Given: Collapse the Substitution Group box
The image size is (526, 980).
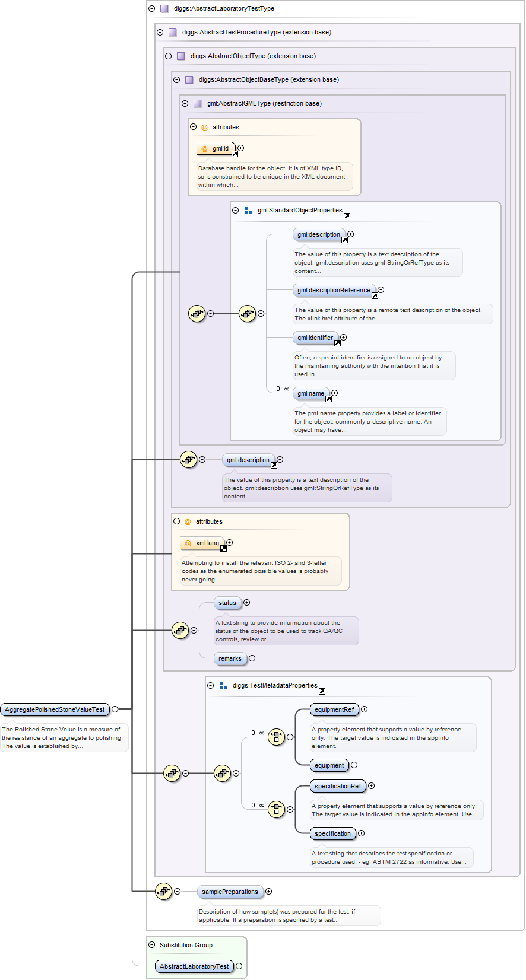Looking at the screenshot, I should click(152, 945).
